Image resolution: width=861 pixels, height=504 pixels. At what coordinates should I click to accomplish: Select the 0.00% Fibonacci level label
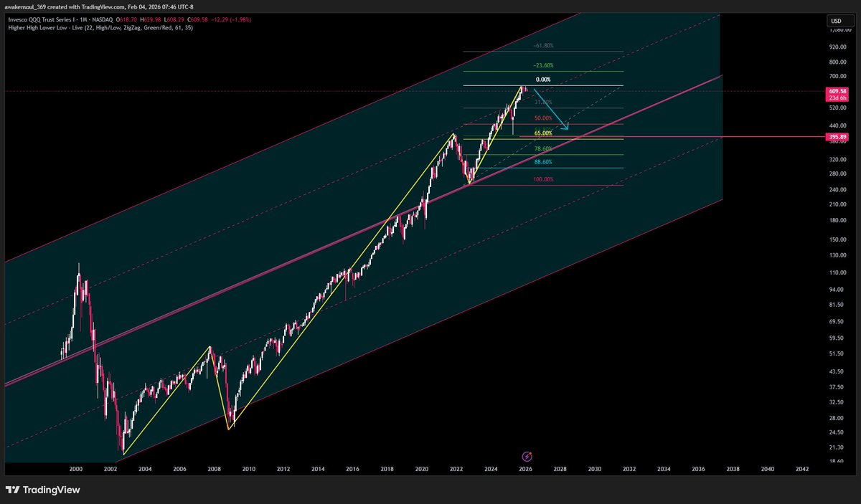[x=543, y=80]
